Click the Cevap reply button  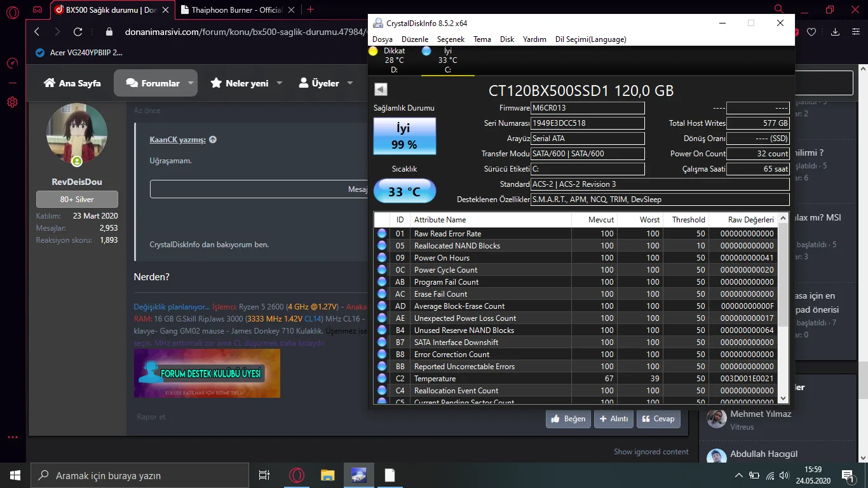click(x=658, y=419)
